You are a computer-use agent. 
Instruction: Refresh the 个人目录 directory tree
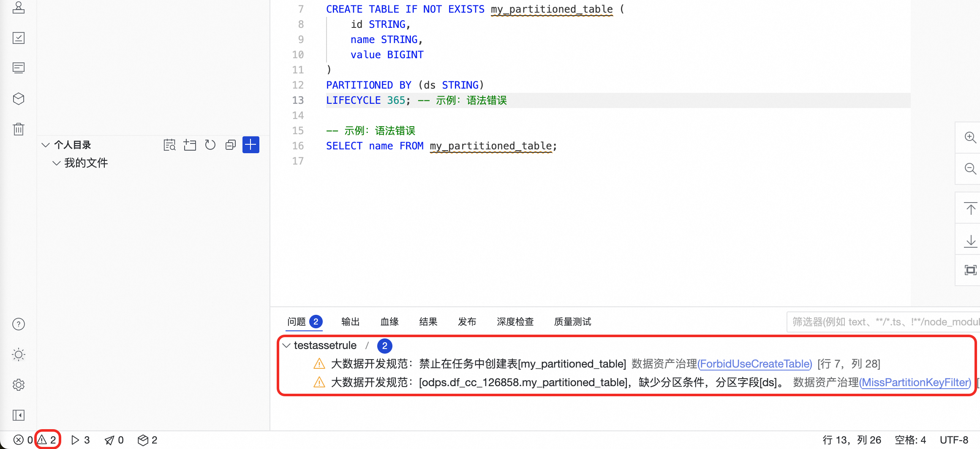click(210, 145)
